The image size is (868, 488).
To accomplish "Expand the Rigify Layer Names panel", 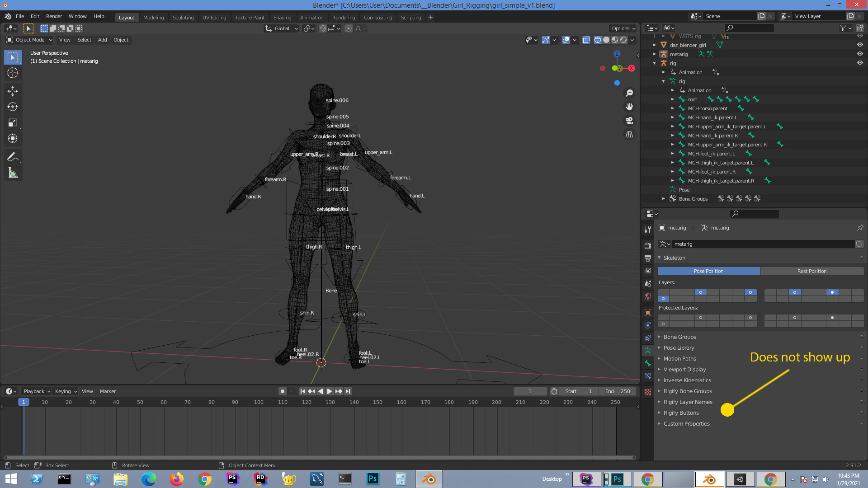I will (687, 402).
